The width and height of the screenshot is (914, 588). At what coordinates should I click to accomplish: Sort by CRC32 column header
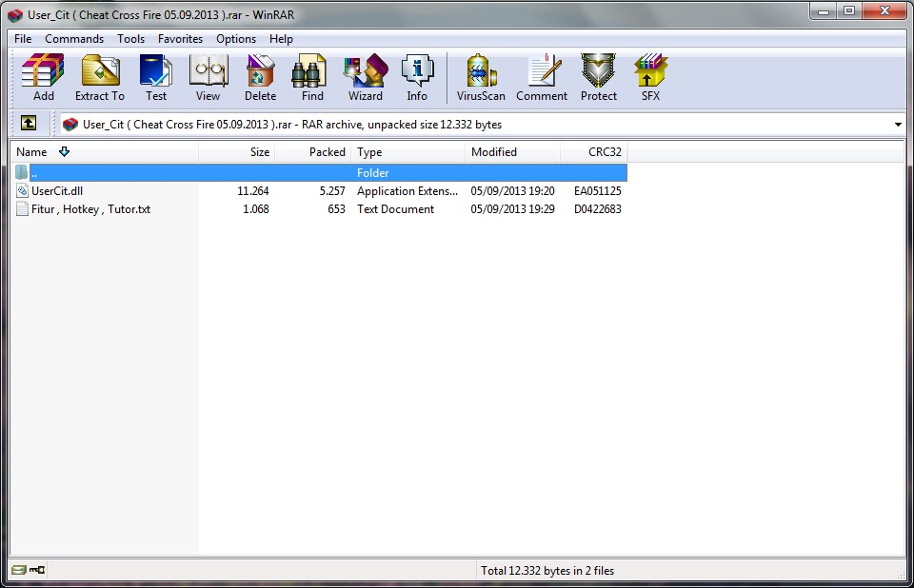coord(594,152)
